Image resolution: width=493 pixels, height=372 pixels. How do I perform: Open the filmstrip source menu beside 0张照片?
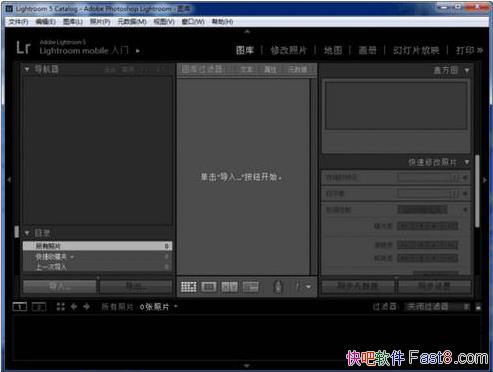[x=176, y=306]
